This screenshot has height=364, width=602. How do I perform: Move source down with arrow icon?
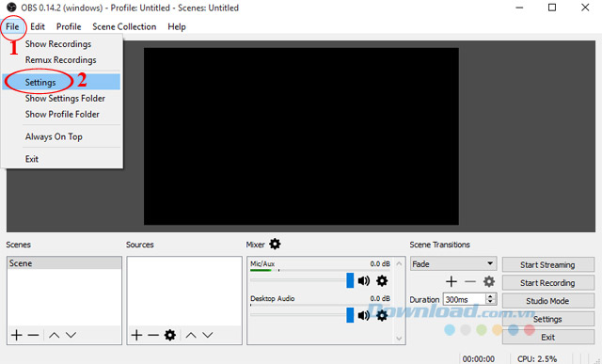pos(208,335)
